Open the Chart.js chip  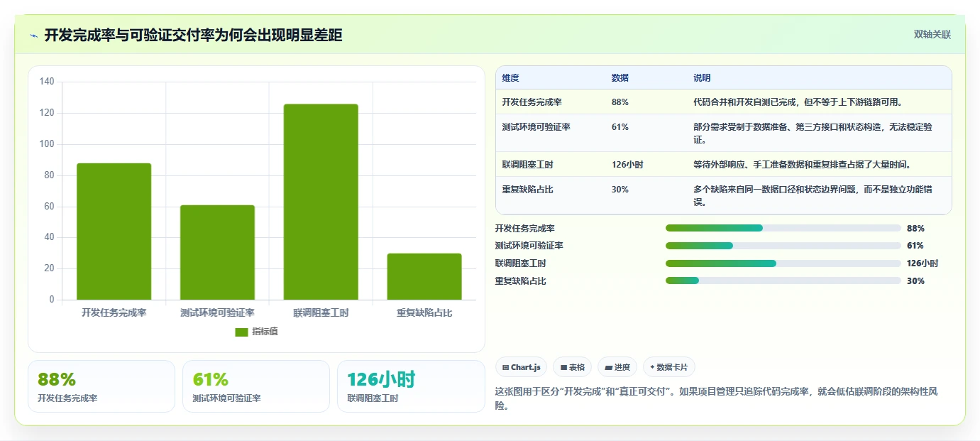(x=521, y=367)
